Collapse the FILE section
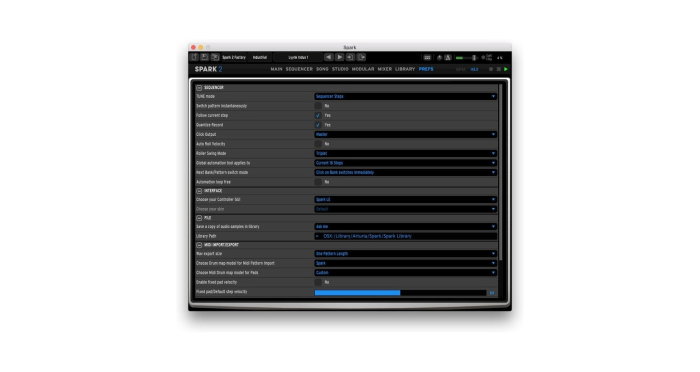 199,218
